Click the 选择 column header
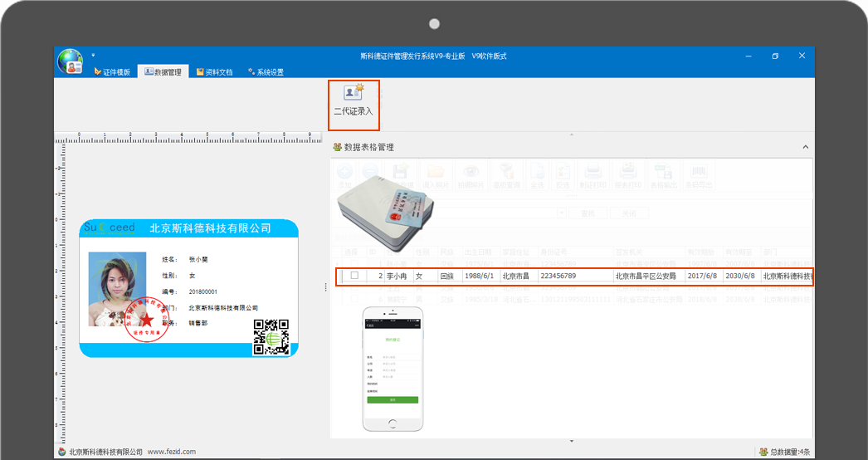 tap(351, 252)
